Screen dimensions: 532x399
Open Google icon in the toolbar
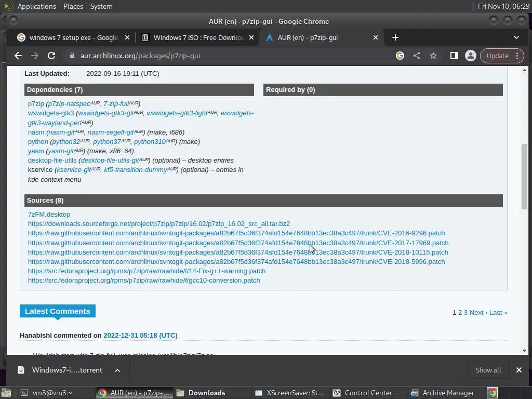[x=400, y=56]
